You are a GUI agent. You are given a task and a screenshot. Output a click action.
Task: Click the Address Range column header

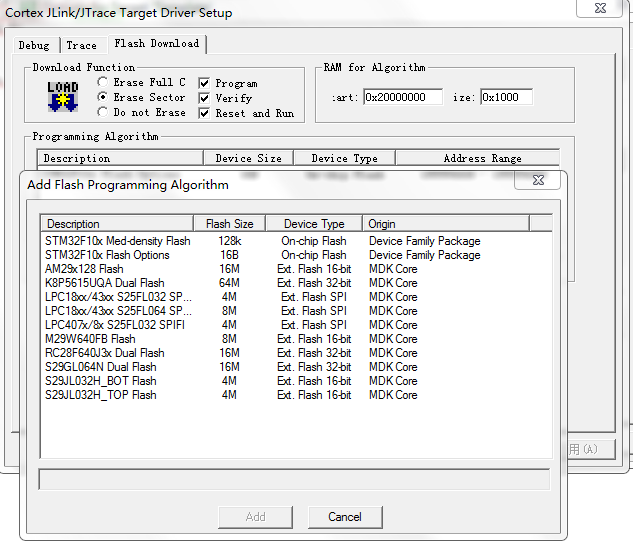click(x=478, y=158)
